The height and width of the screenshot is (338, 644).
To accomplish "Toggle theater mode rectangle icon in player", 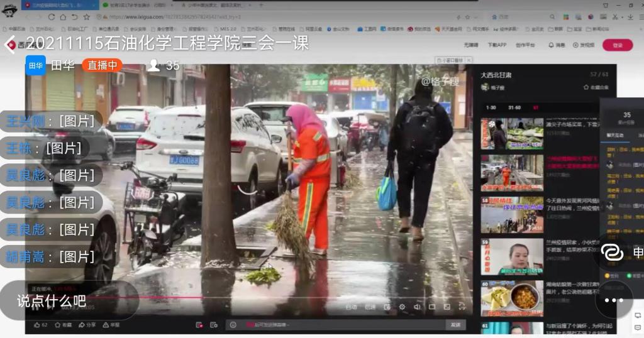I will tap(432, 307).
